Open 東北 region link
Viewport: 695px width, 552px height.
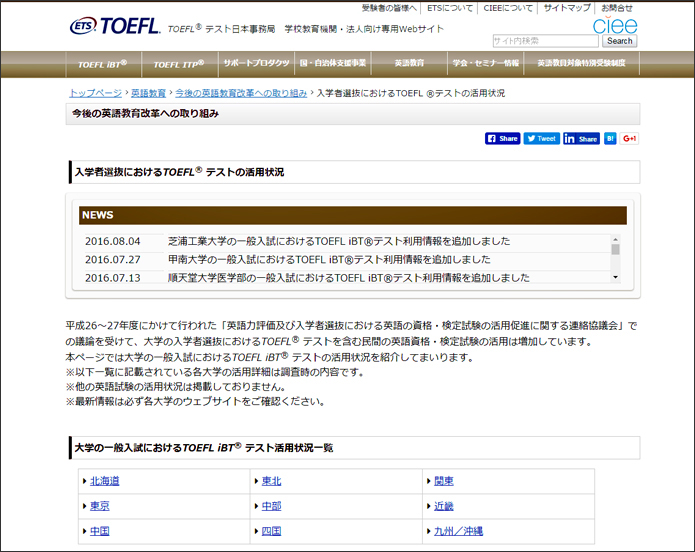[x=271, y=481]
